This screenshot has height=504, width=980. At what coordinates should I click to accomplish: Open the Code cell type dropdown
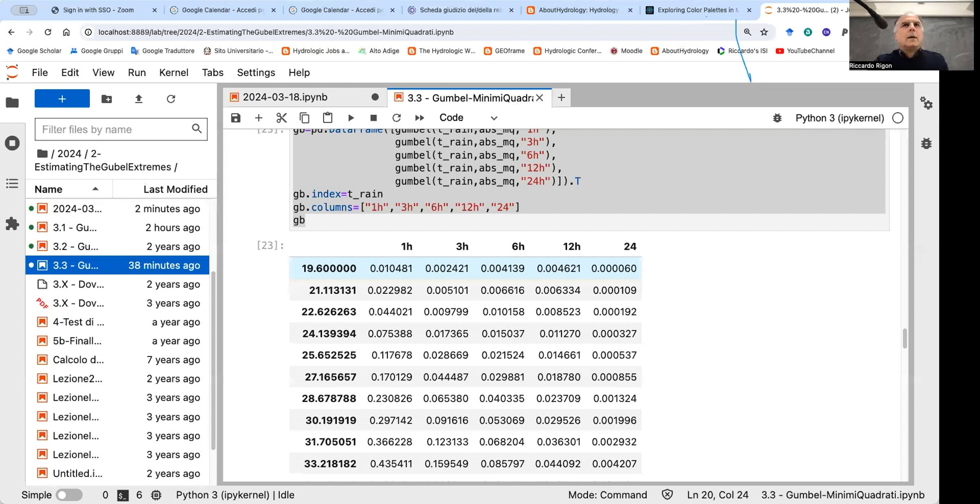point(468,118)
